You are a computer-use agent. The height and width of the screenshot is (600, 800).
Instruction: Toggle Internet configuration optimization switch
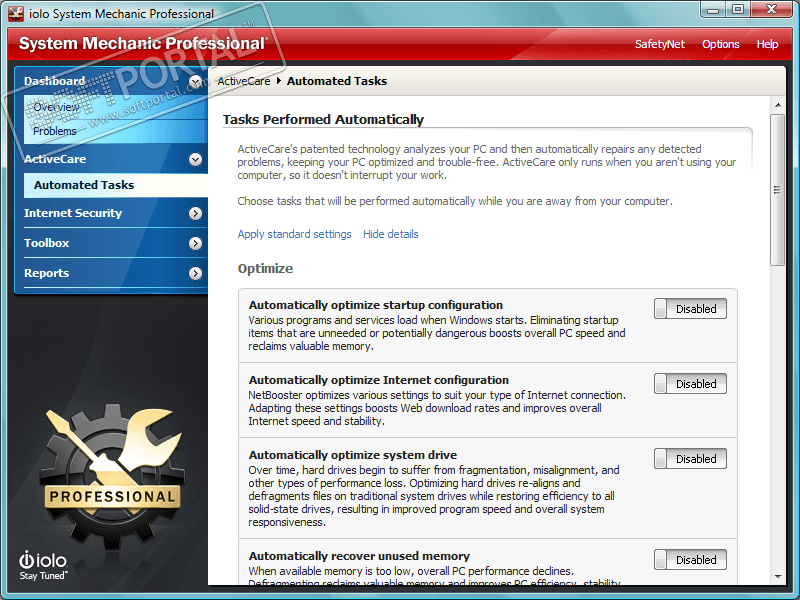click(690, 384)
